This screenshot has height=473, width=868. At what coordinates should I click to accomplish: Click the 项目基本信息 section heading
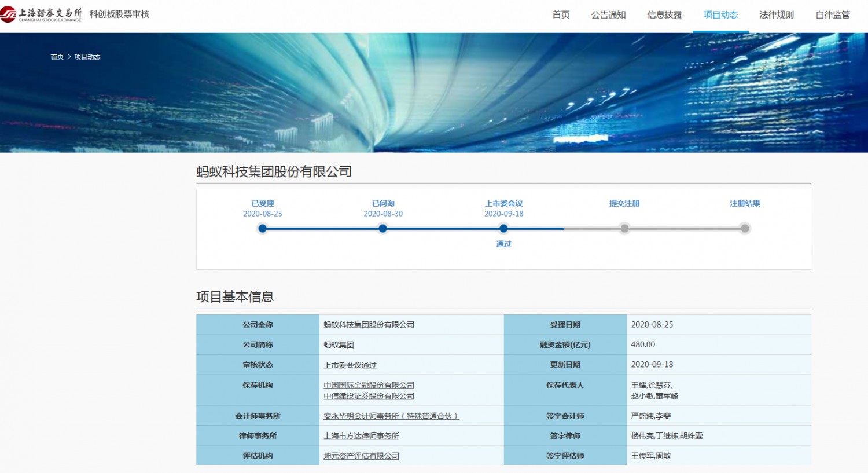235,297
